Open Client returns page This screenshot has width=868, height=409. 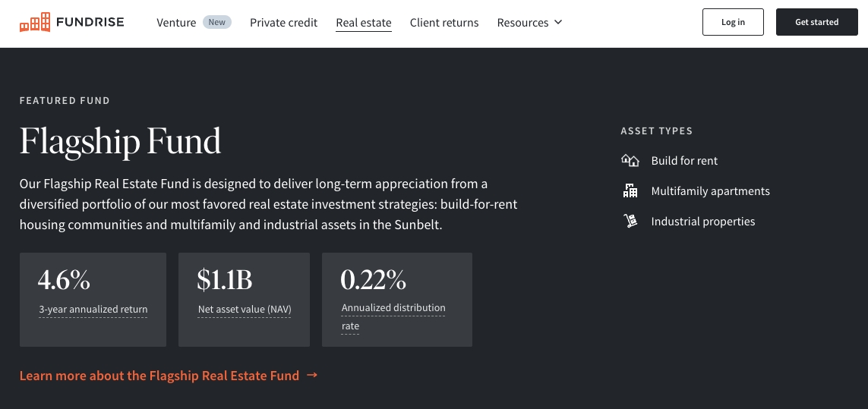click(444, 23)
